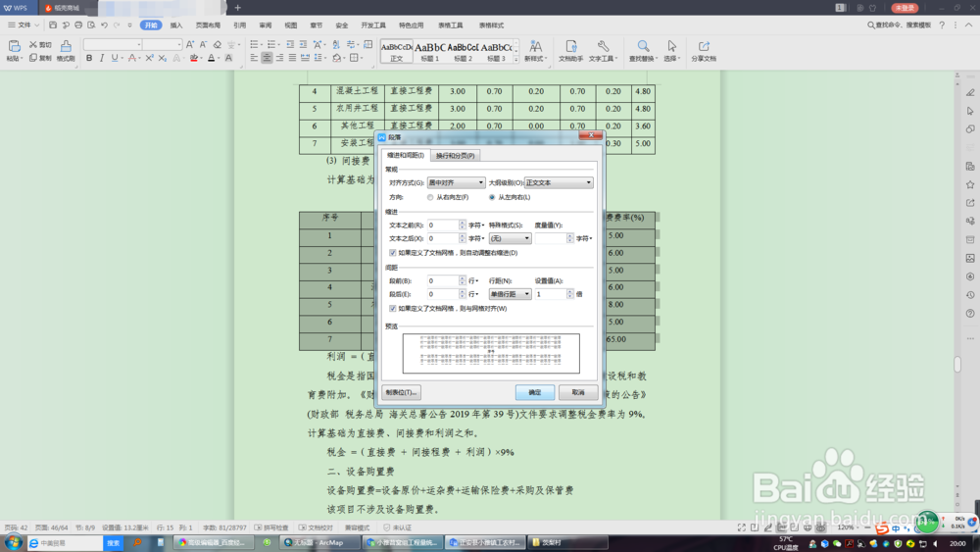Image resolution: width=980 pixels, height=552 pixels.
Task: Click the 确定 (OK) button in paragraph dialog
Action: (x=535, y=392)
